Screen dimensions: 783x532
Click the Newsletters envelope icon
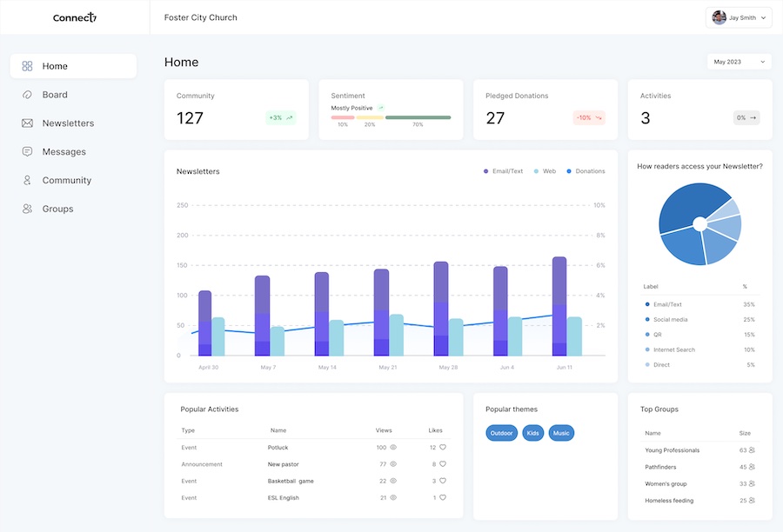click(x=28, y=123)
